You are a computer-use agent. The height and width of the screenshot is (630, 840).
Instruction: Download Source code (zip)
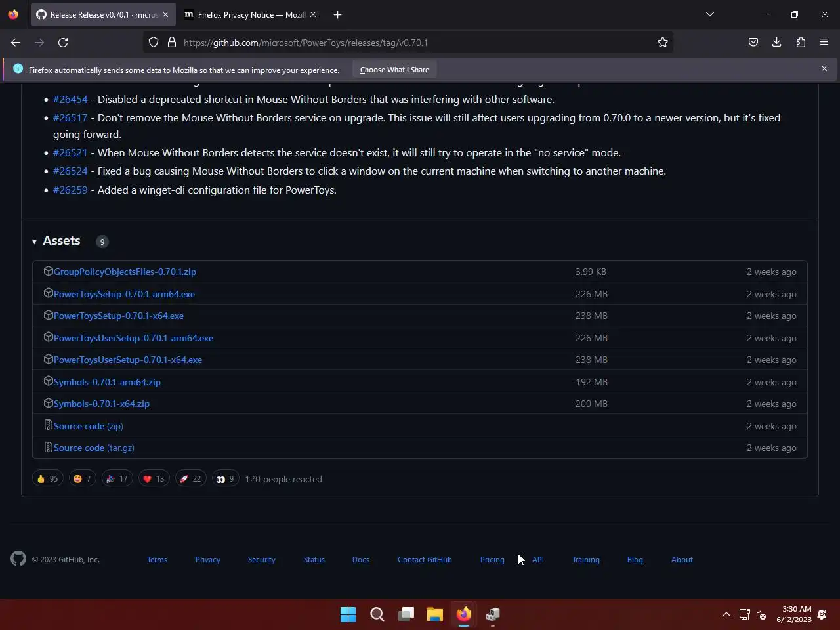point(89,426)
